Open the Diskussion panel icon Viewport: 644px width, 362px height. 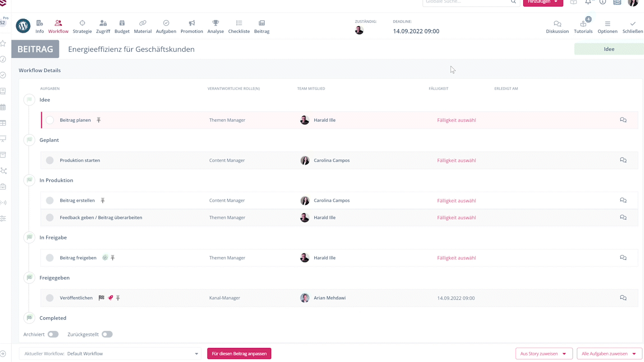[557, 24]
